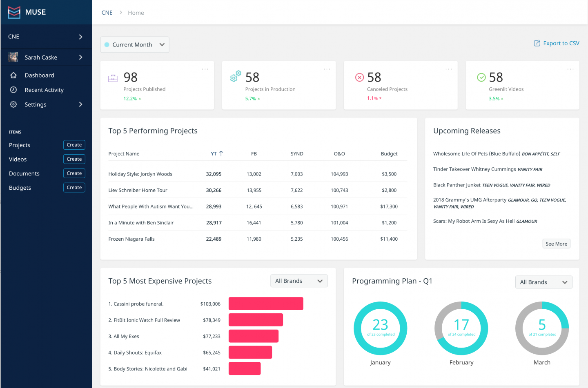Screen dimensions: 588x388
Task: Click the Home breadcrumb
Action: 136,13
